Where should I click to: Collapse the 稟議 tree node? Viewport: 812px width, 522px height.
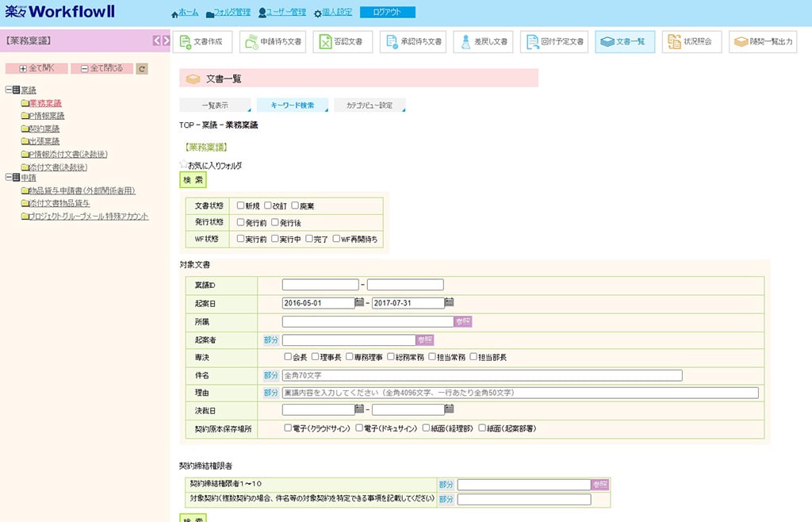pyautogui.click(x=9, y=90)
